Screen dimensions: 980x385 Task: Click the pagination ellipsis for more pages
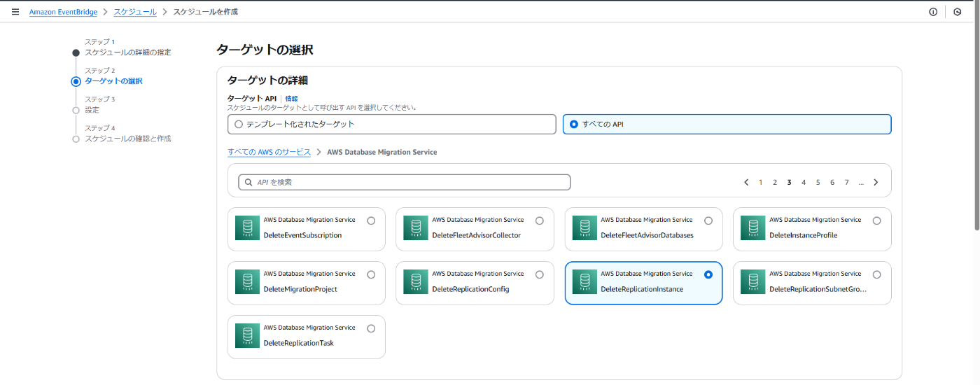(x=861, y=182)
